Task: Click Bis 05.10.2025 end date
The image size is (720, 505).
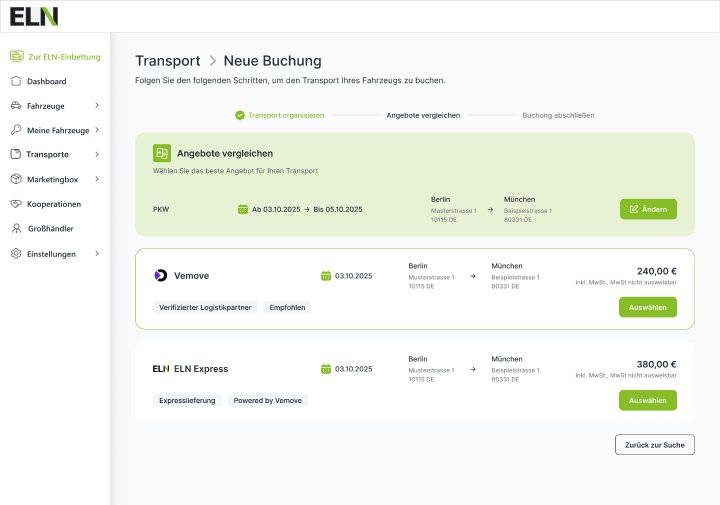Action: click(x=338, y=209)
